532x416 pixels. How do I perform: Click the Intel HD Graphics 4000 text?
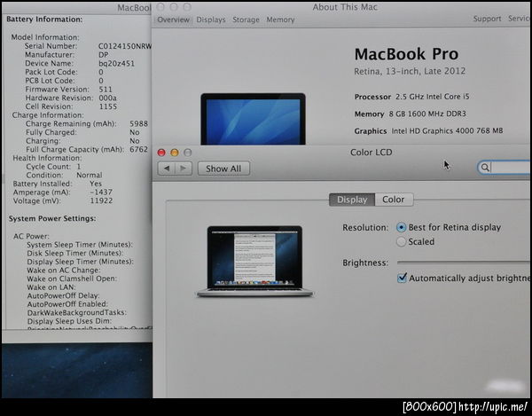point(447,130)
